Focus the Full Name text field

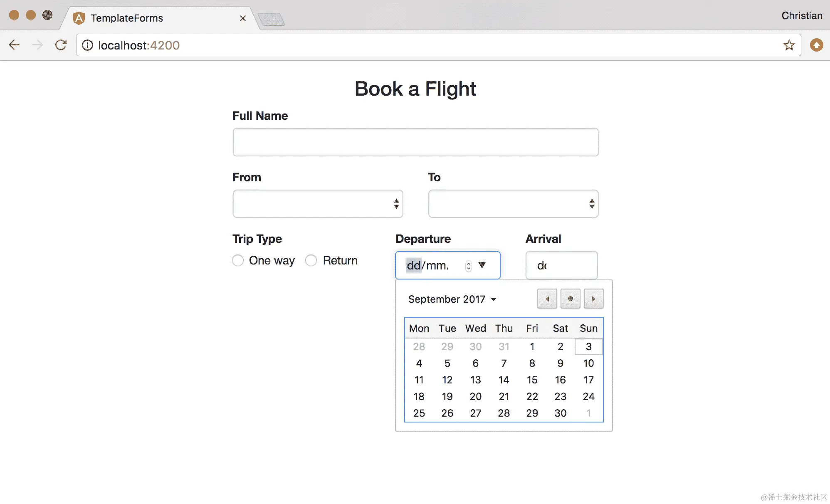click(415, 142)
